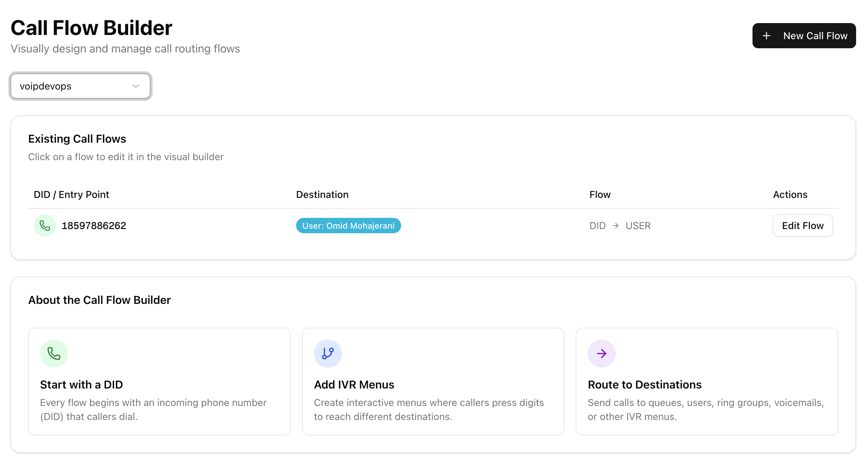Click the plus icon on New Call Flow button

[x=766, y=35]
